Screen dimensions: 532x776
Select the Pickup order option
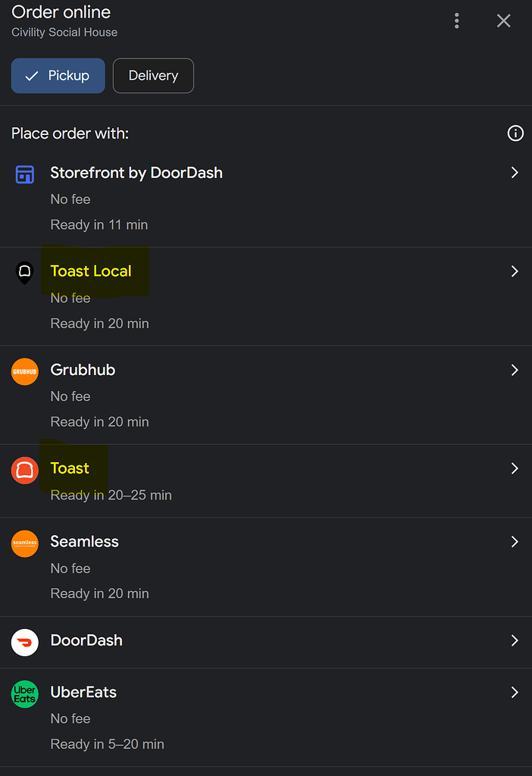point(58,76)
